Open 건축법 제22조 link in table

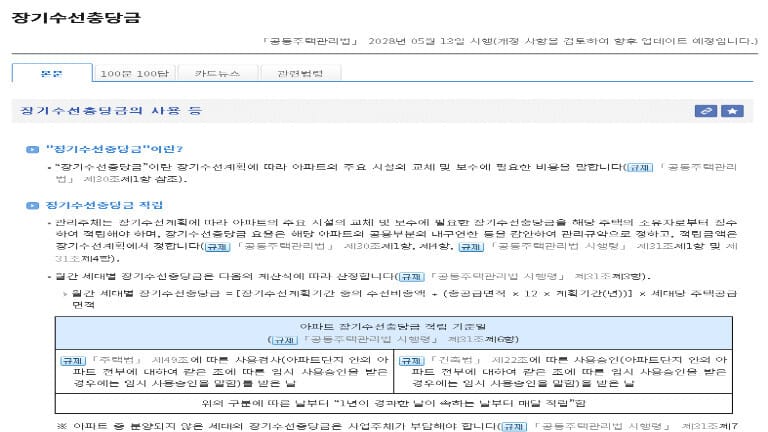(x=479, y=360)
